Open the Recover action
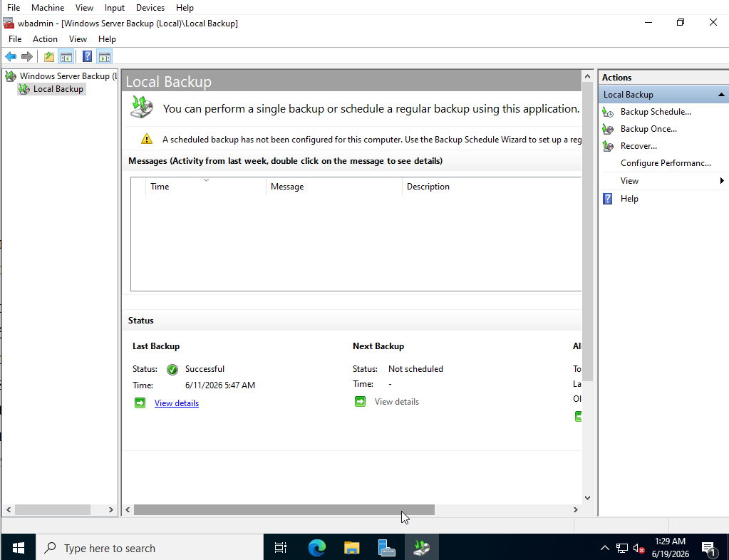Screen dimensions: 729x560 coord(638,146)
